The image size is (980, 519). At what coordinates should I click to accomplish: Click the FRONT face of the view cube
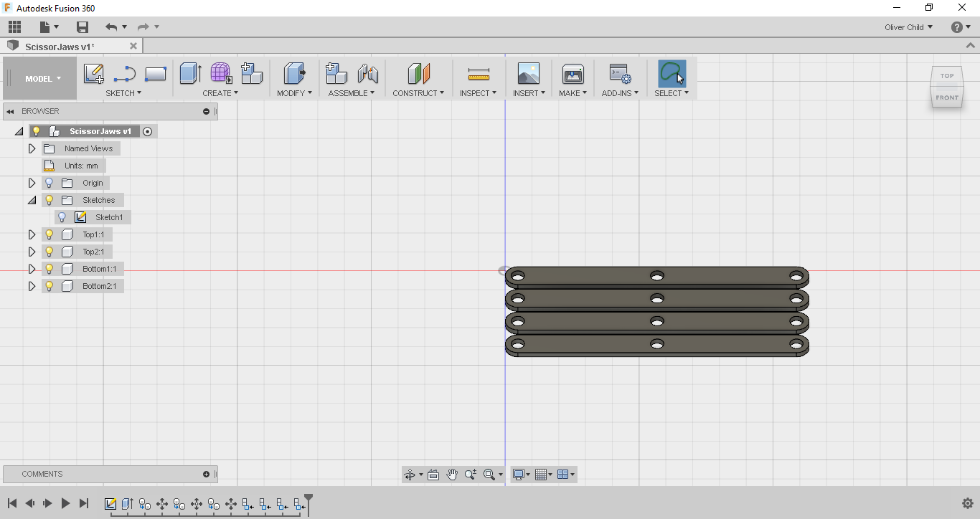[x=947, y=97]
